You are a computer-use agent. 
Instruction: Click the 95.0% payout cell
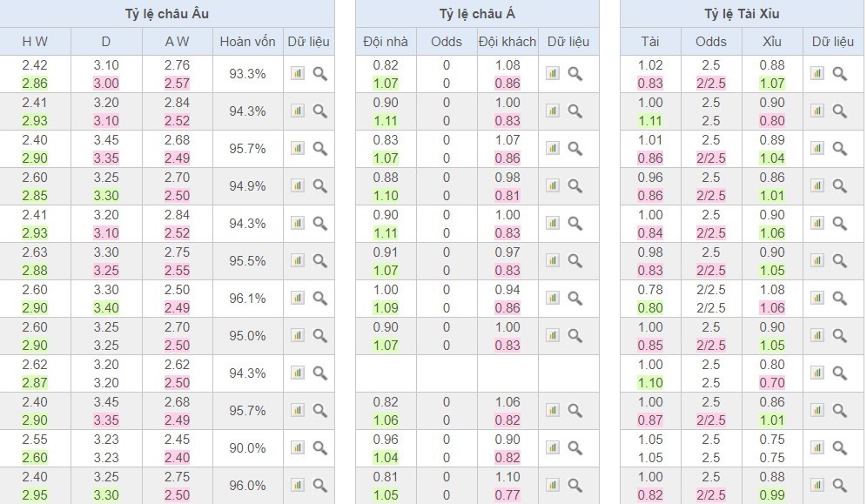[x=247, y=336]
